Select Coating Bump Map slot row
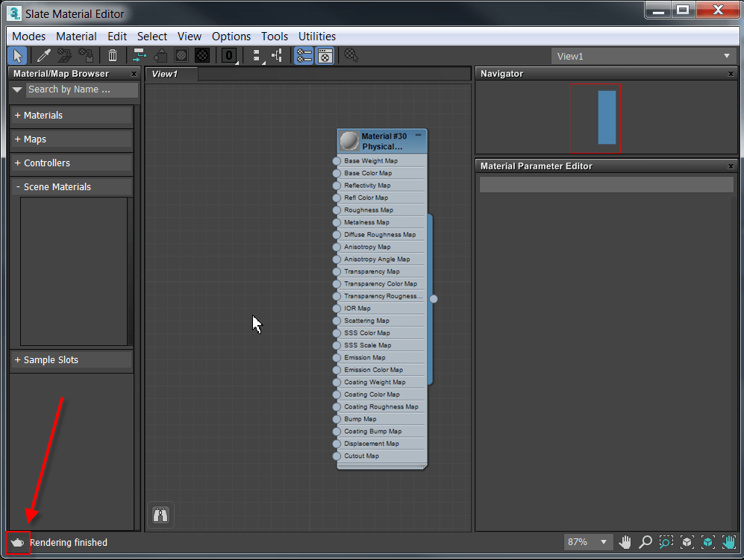 [x=382, y=432]
